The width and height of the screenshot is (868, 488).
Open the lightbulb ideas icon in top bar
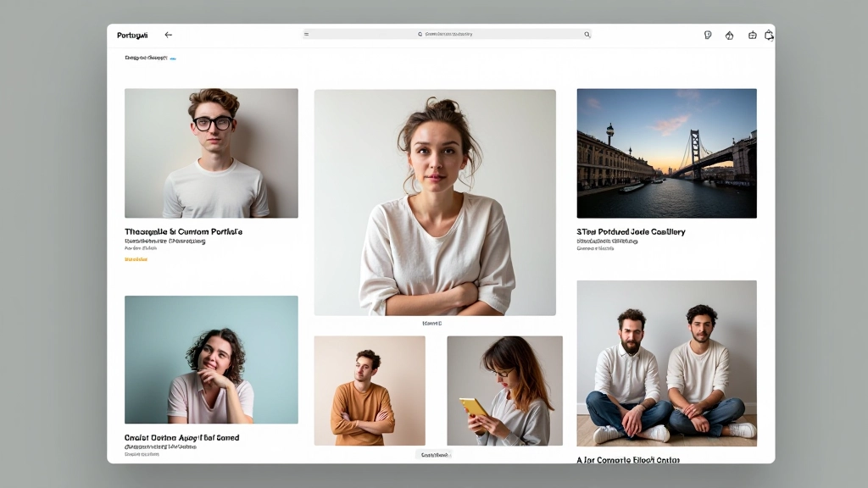[708, 35]
